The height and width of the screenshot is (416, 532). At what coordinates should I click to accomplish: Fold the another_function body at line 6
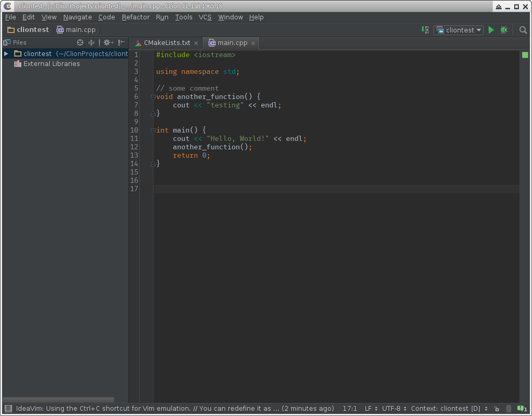coord(153,97)
